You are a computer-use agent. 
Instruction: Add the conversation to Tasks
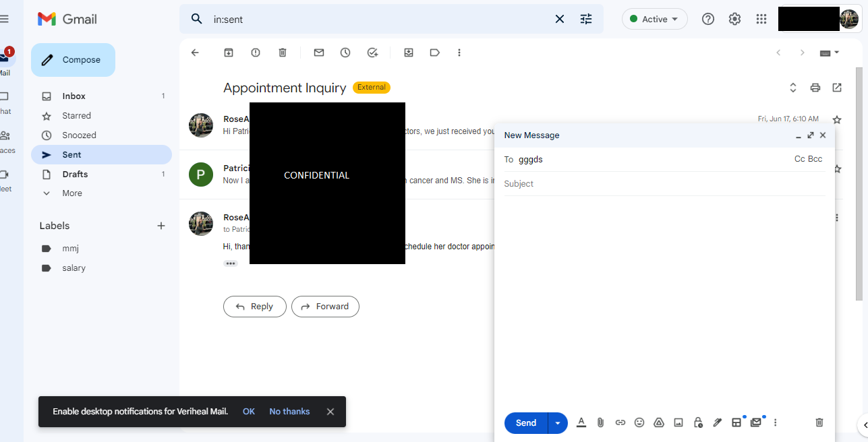(x=372, y=53)
